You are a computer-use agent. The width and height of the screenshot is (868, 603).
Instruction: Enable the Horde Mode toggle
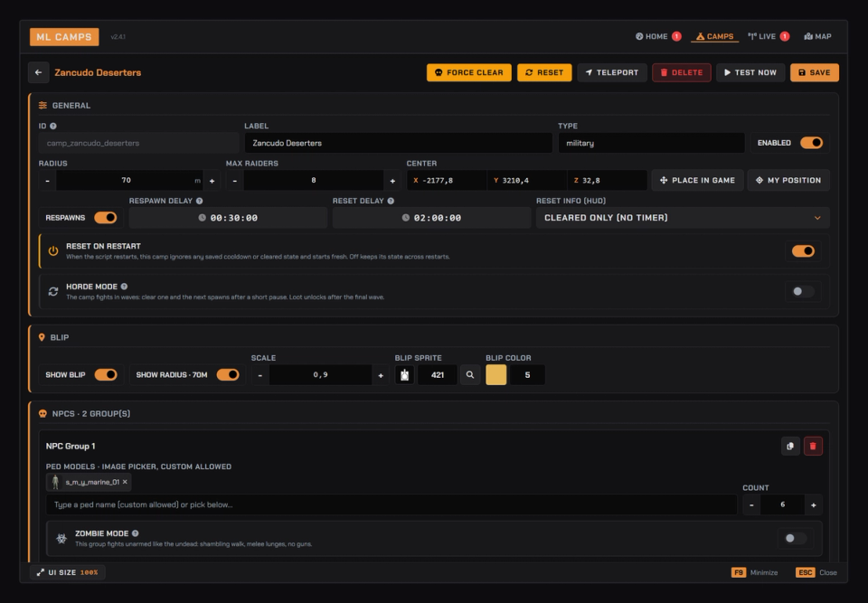[803, 291]
